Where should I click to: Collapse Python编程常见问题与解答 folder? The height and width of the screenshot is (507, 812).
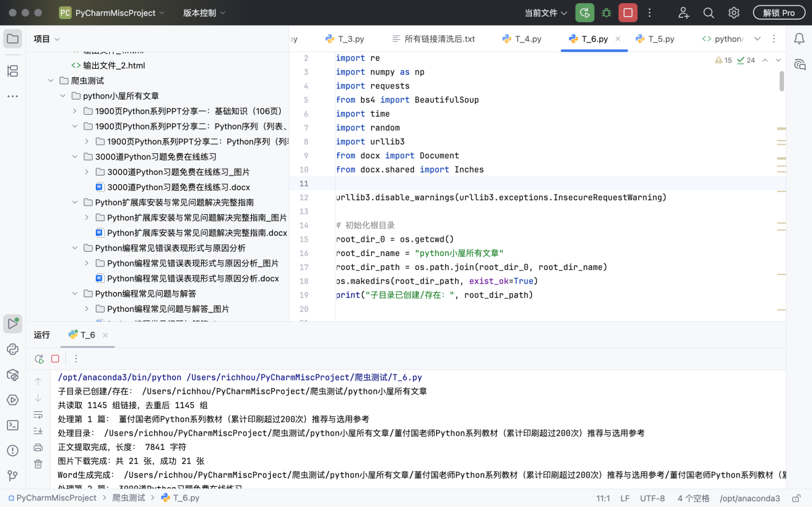(x=75, y=294)
